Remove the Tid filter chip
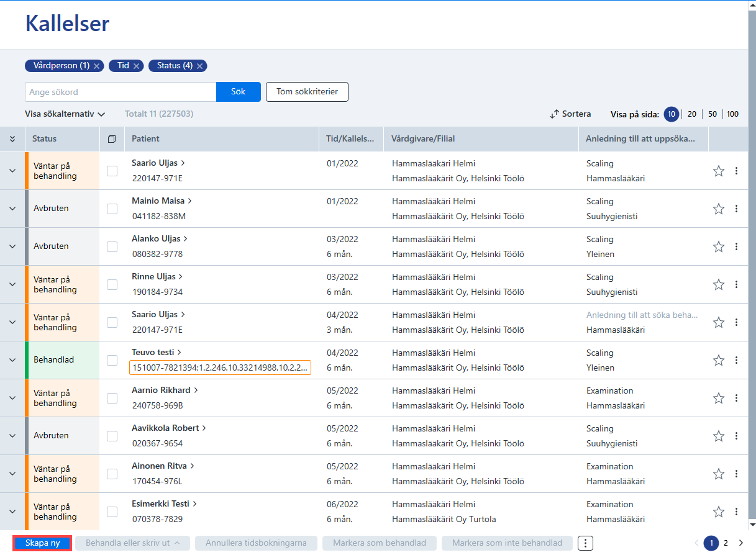The image size is (756, 555). (x=137, y=66)
